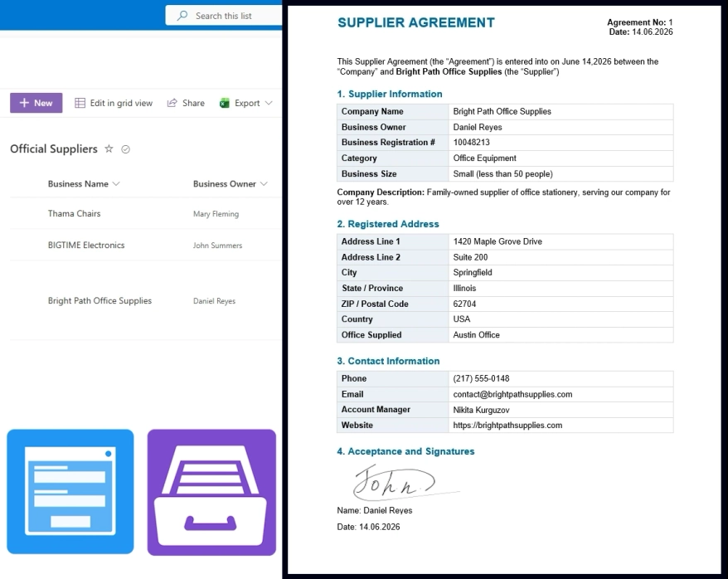Click the blue form app icon
Screen dimensions: 728x579
point(70,491)
